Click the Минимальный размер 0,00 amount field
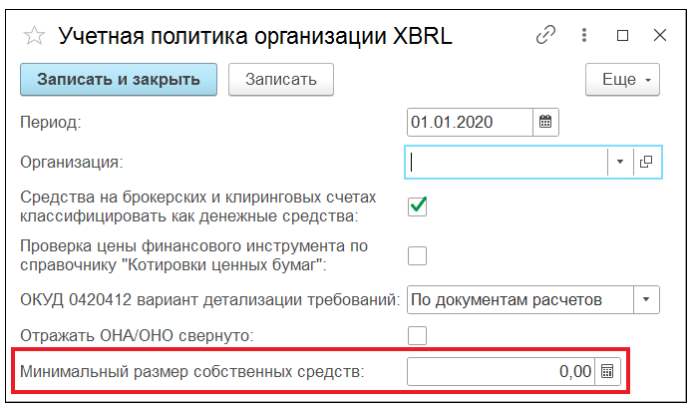 click(x=500, y=372)
